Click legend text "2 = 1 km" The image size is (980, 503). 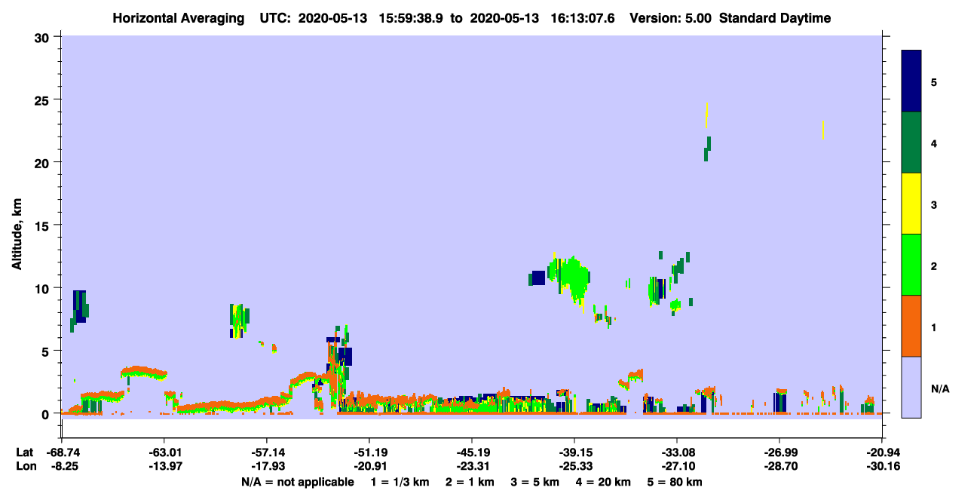pyautogui.click(x=470, y=482)
